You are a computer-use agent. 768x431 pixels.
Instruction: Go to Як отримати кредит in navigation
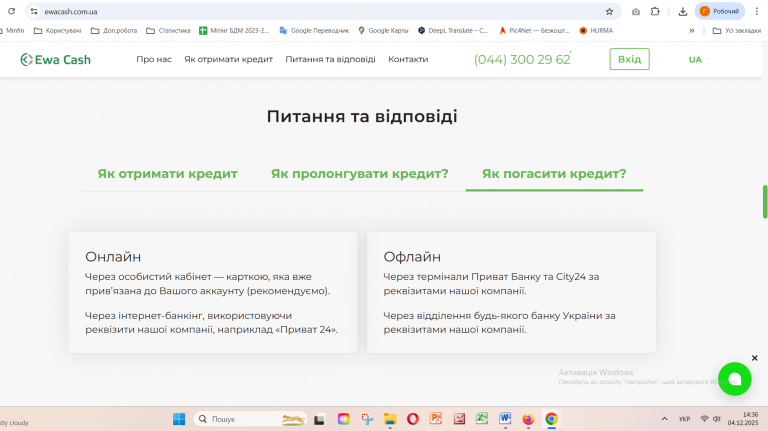228,59
